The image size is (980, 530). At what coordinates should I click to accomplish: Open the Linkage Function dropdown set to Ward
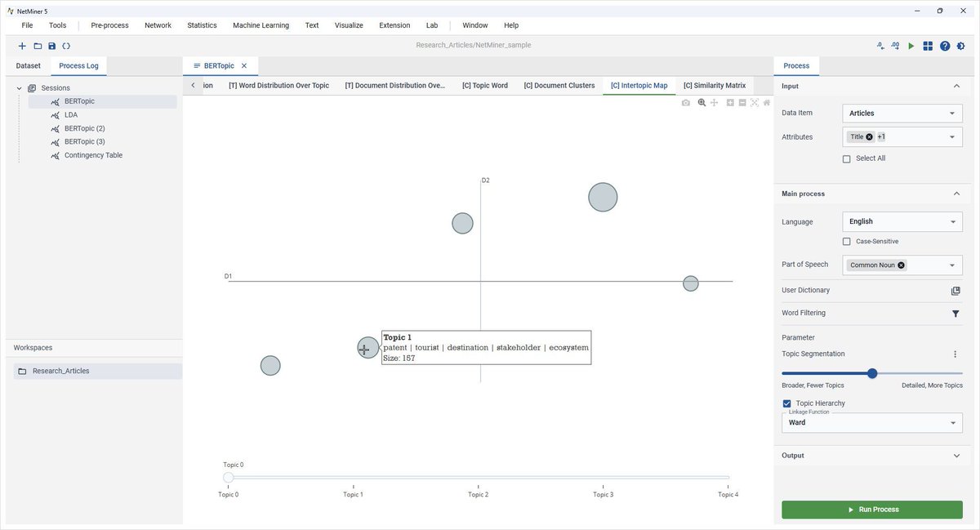coord(871,423)
